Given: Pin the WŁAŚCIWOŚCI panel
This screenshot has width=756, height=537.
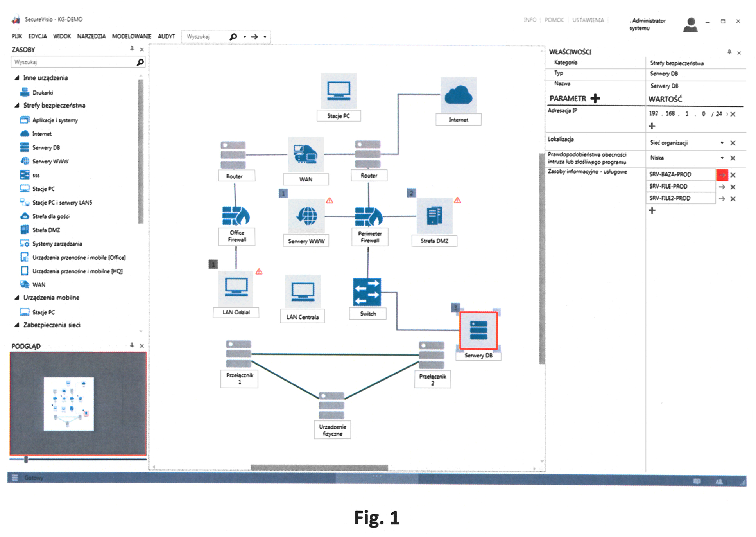Looking at the screenshot, I should (729, 52).
